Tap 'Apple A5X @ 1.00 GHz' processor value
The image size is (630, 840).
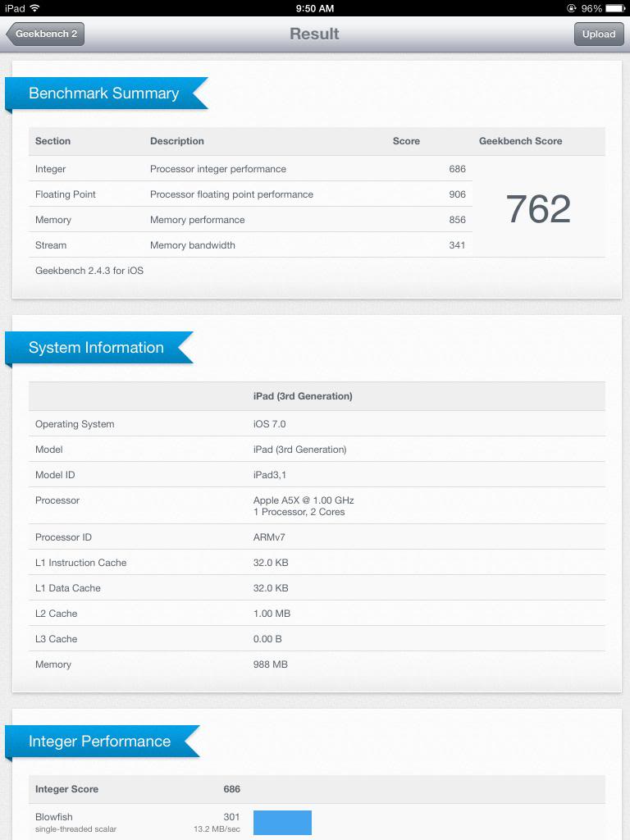[304, 500]
